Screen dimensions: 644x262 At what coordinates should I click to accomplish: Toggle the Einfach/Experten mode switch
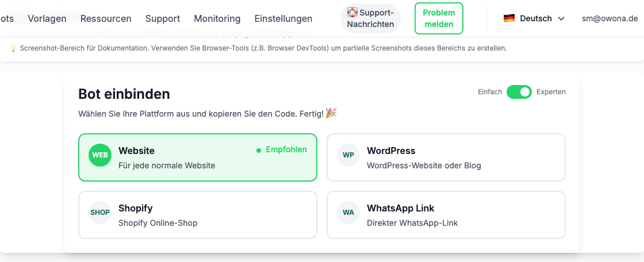[519, 92]
